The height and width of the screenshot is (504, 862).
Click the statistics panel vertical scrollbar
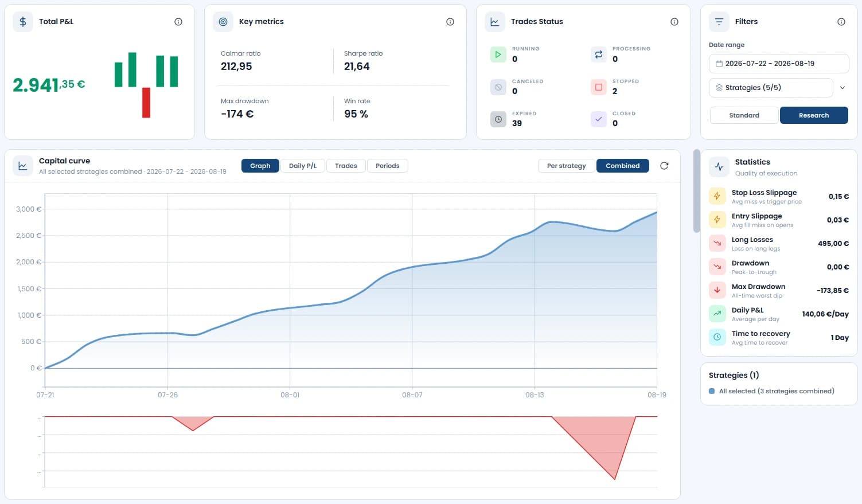click(x=697, y=191)
